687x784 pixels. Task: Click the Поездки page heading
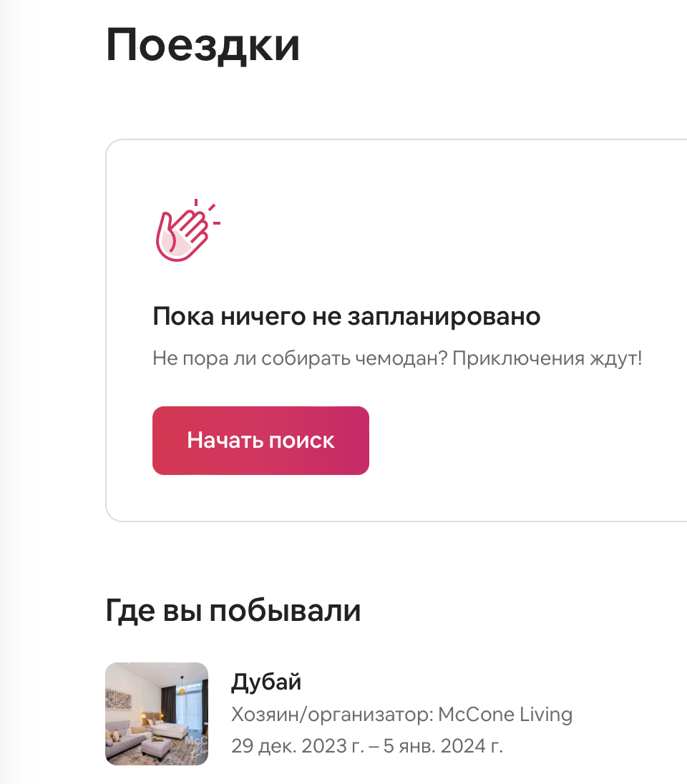point(203,46)
